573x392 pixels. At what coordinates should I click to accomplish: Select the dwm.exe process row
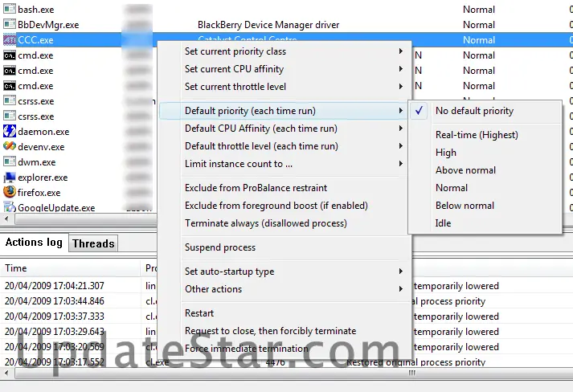pos(79,162)
